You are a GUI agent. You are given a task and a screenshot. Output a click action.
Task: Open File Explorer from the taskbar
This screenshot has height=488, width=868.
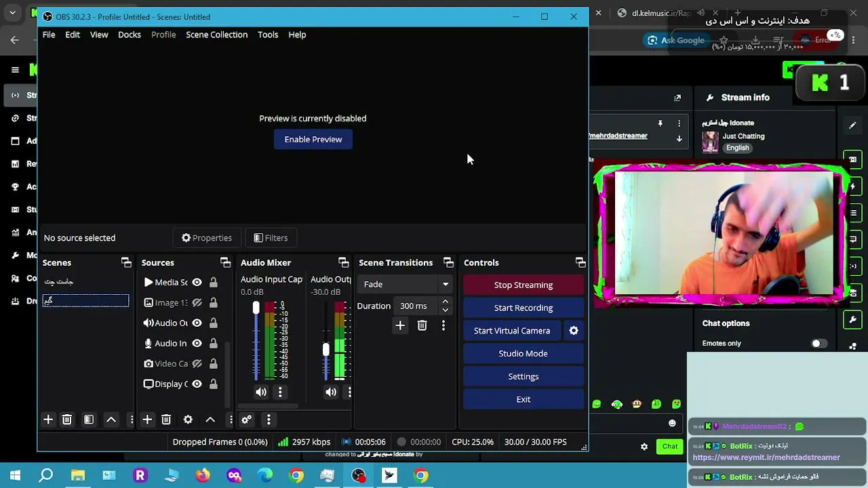coord(78,476)
